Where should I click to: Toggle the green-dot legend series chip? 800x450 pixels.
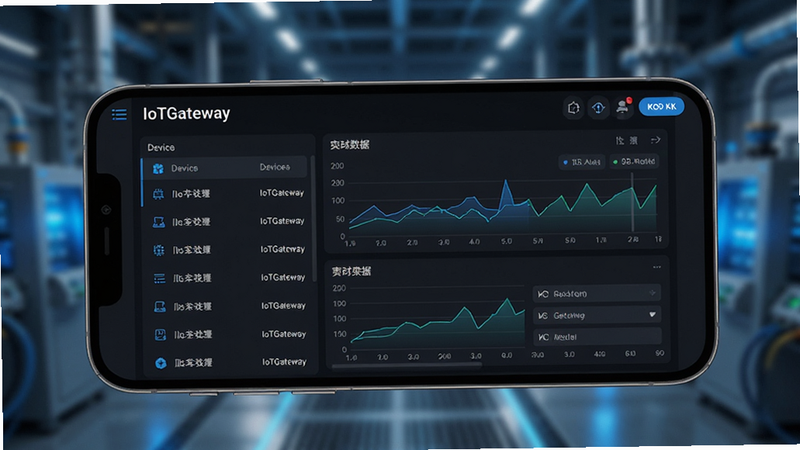coord(634,162)
